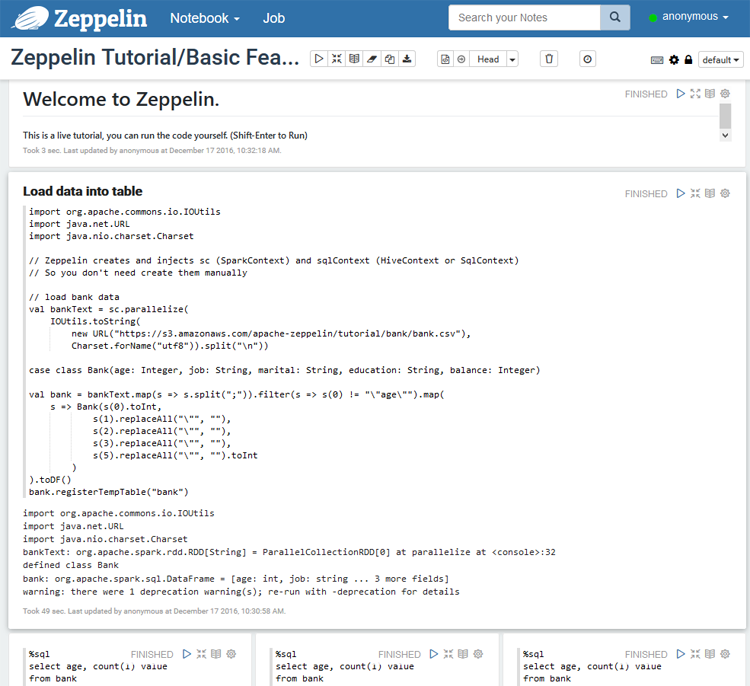Open interpreter binding gear in note toolbar
Viewport: 750px width, 686px height.
point(673,60)
